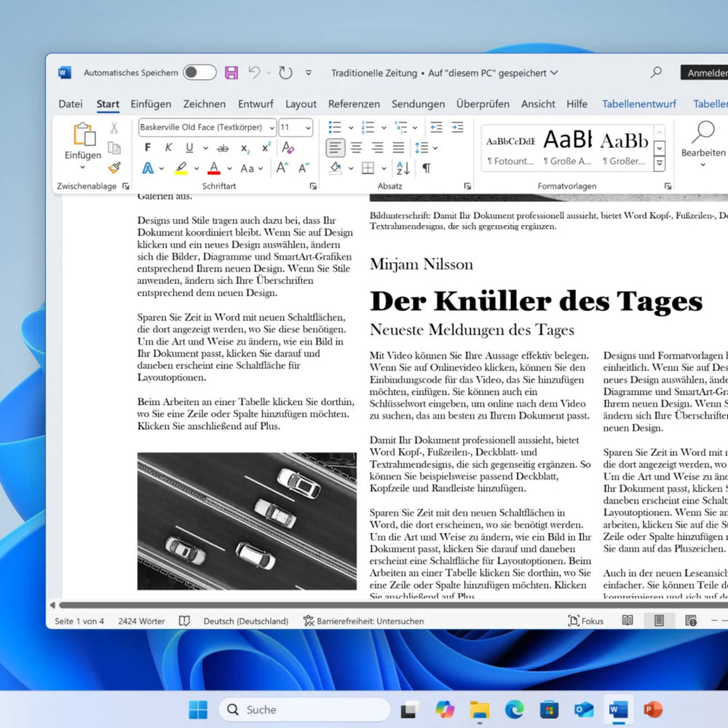This screenshot has height=728, width=728.
Task: Apply strikethrough formatting
Action: pos(223,147)
